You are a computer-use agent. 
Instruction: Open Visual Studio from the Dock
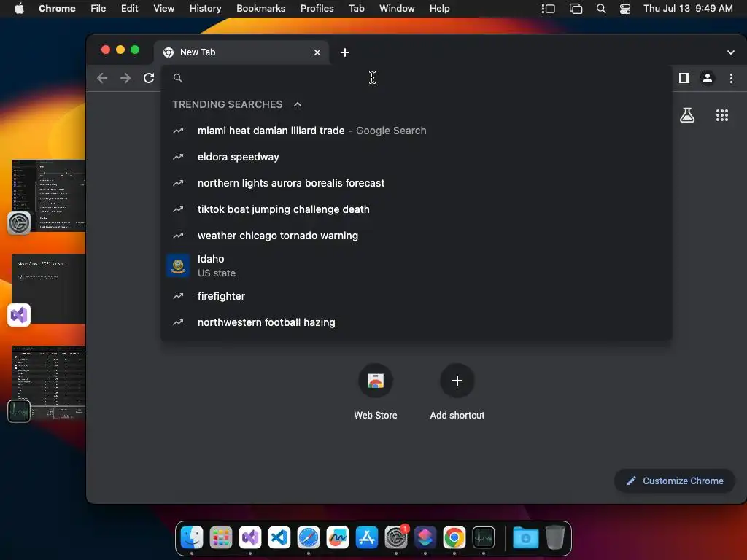[250, 537]
